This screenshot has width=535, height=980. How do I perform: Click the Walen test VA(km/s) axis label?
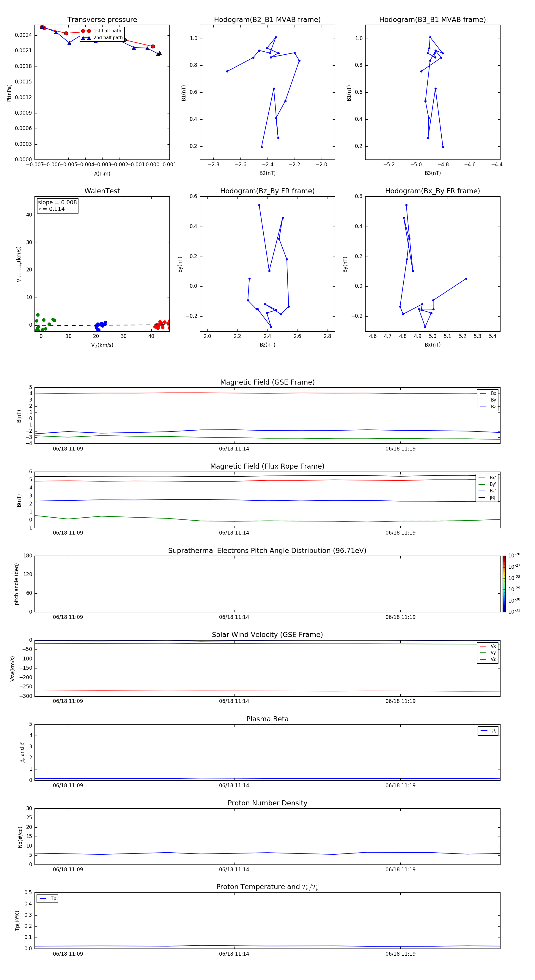tap(102, 345)
